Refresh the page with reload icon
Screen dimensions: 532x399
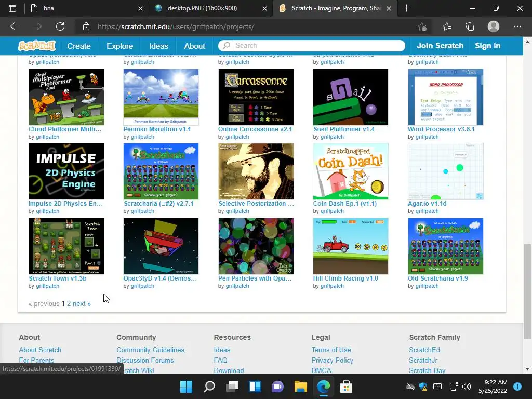60,26
